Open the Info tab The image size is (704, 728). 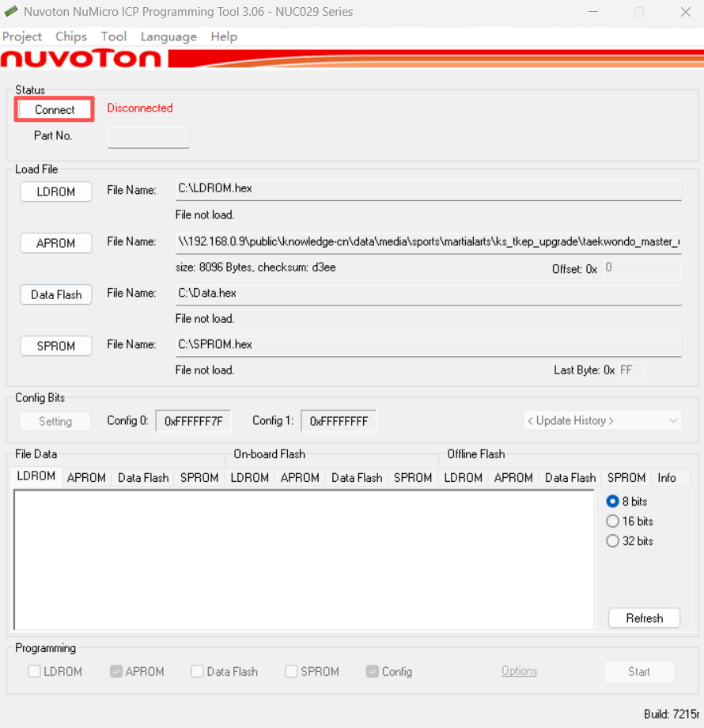pyautogui.click(x=667, y=478)
